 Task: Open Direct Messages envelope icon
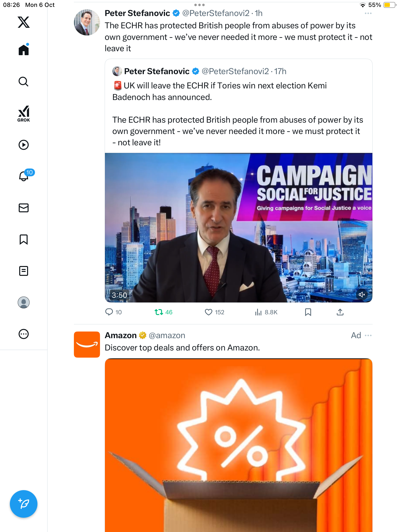[24, 208]
